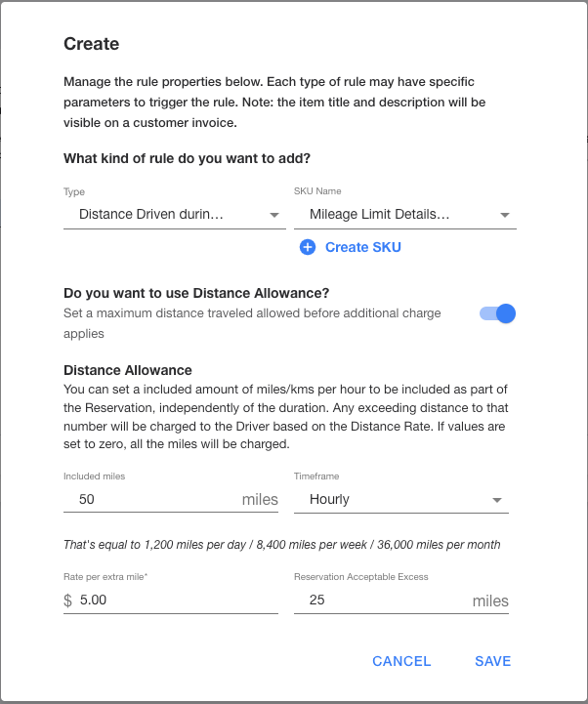This screenshot has height=704, width=588.
Task: Click the Type dropdown arrow
Action: point(274,215)
